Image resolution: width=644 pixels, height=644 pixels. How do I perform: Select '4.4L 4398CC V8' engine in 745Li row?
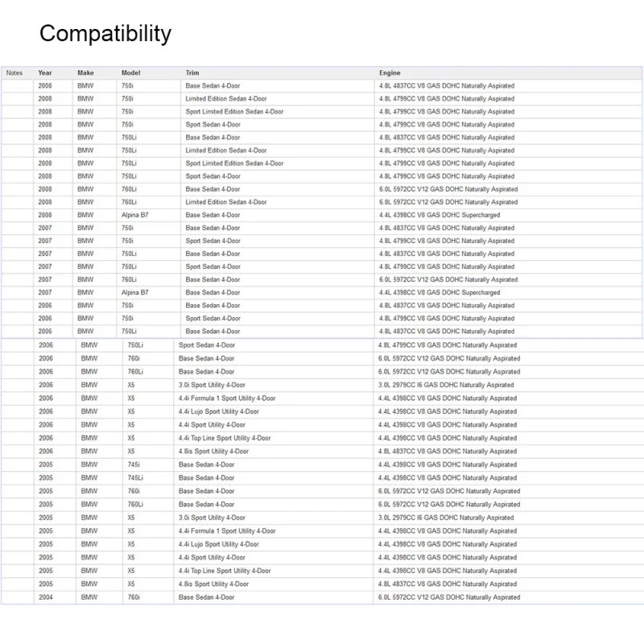(x=448, y=477)
